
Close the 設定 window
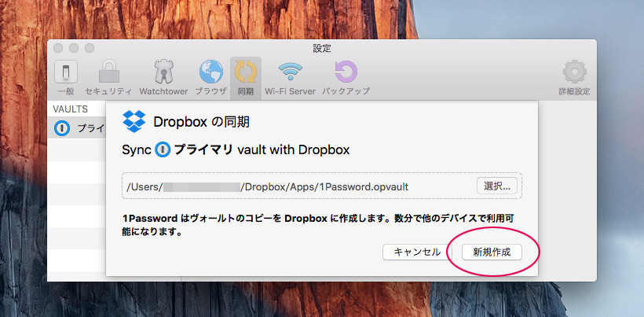[x=60, y=48]
